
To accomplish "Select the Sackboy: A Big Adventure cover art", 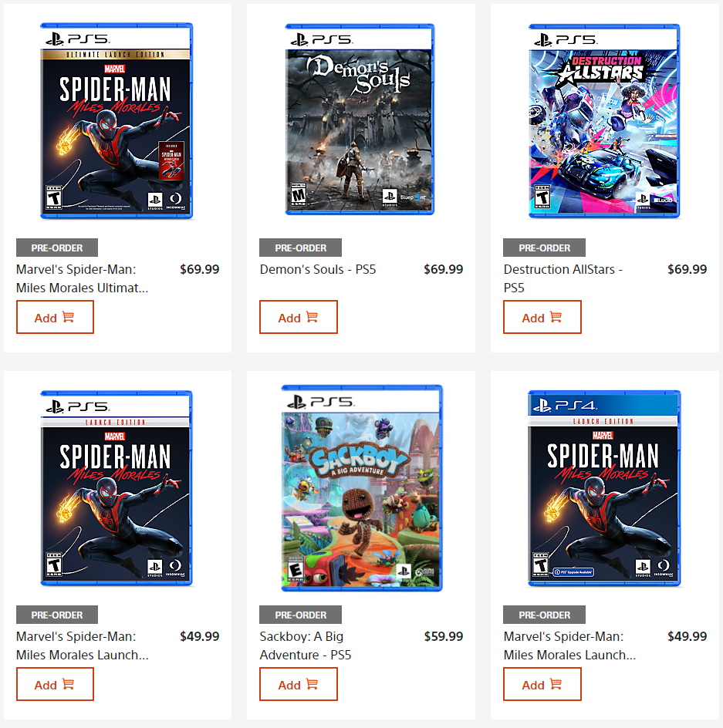I will point(360,488).
